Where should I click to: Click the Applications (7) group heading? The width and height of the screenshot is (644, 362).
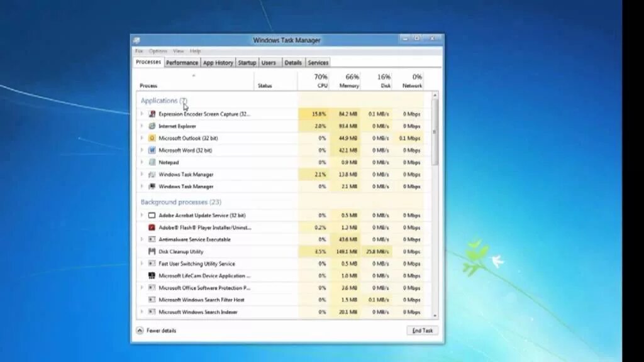coord(164,101)
